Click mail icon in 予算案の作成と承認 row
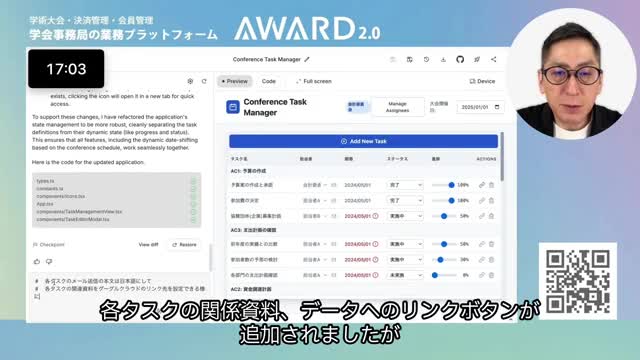This screenshot has height=360, width=640. [x=334, y=185]
